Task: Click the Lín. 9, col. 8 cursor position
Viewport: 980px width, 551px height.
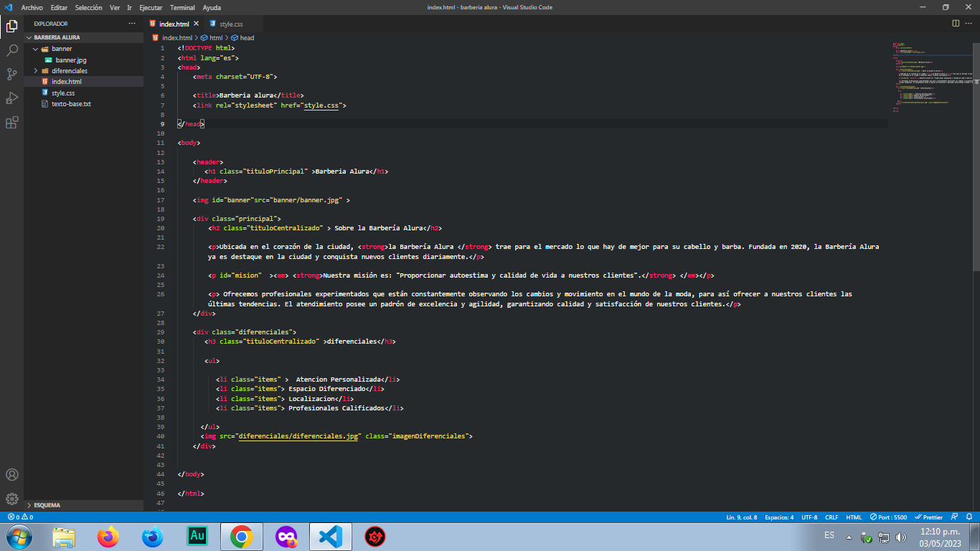Action: tap(742, 517)
